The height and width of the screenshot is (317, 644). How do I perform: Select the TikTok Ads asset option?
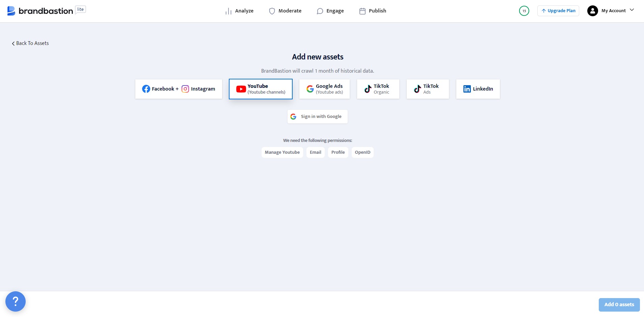coord(428,89)
